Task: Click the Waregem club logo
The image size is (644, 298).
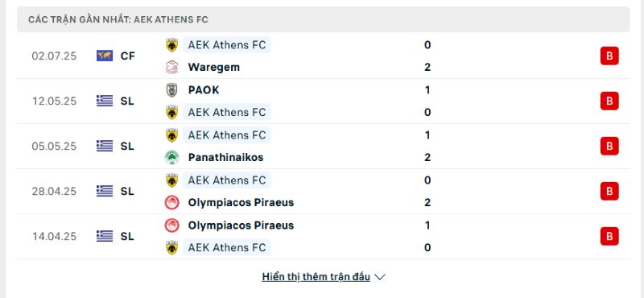Action: pos(171,68)
